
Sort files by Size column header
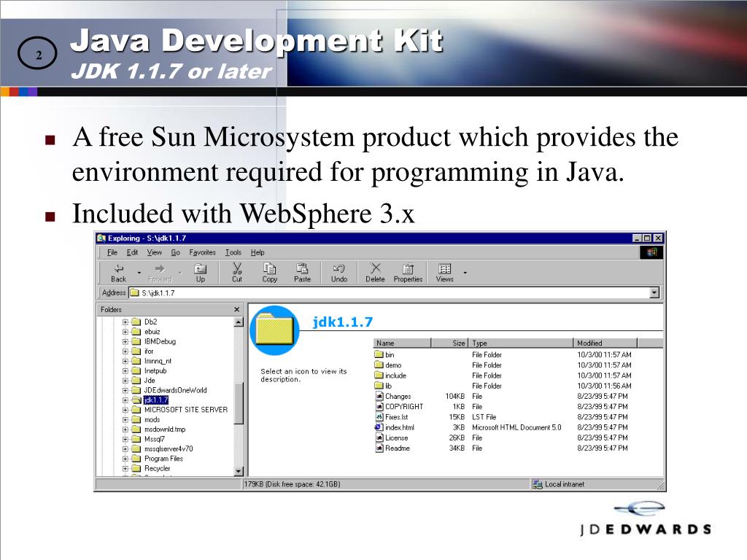(449, 343)
